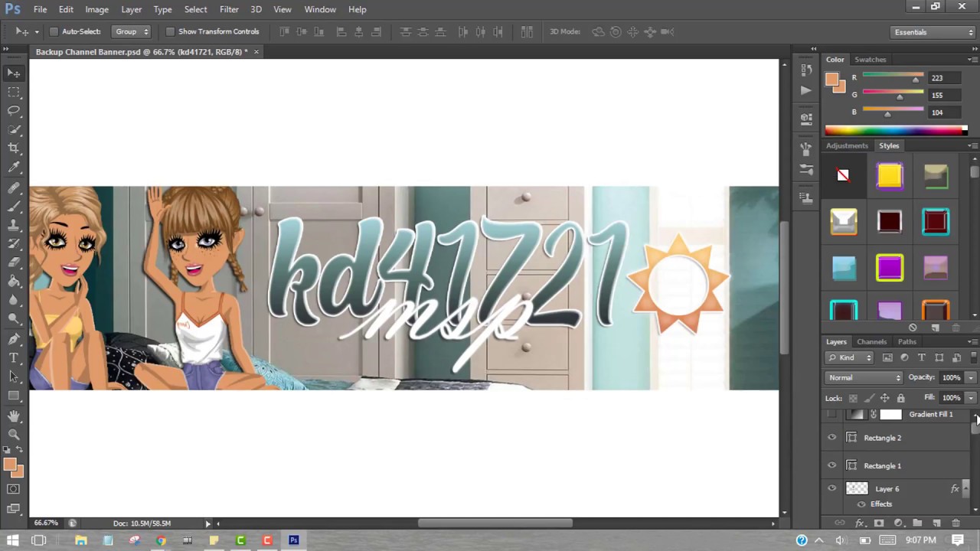Toggle lock all padlock
The height and width of the screenshot is (551, 980).
[x=900, y=398]
